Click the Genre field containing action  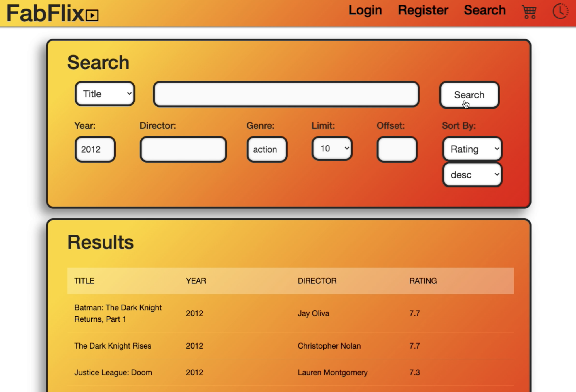(266, 149)
